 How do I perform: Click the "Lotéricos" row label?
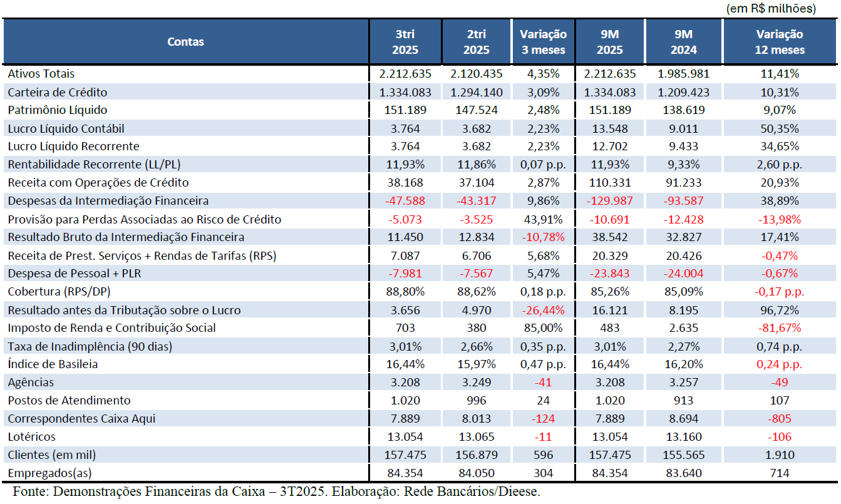(31, 437)
